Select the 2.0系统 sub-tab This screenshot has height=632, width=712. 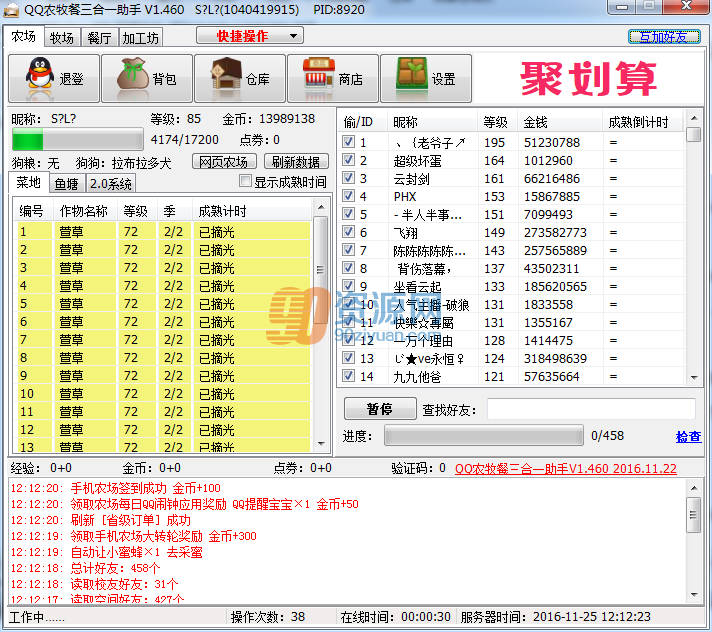pos(110,183)
